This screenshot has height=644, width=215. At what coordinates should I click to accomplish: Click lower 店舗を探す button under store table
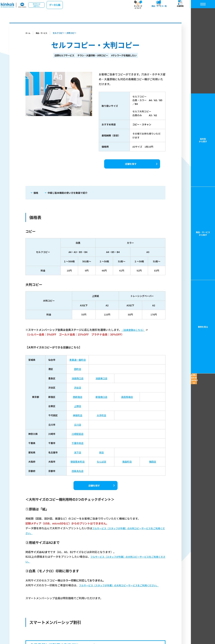click(95, 486)
